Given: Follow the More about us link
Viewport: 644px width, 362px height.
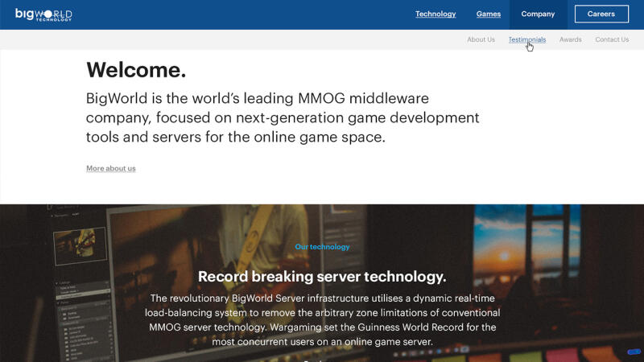Looking at the screenshot, I should (x=111, y=168).
